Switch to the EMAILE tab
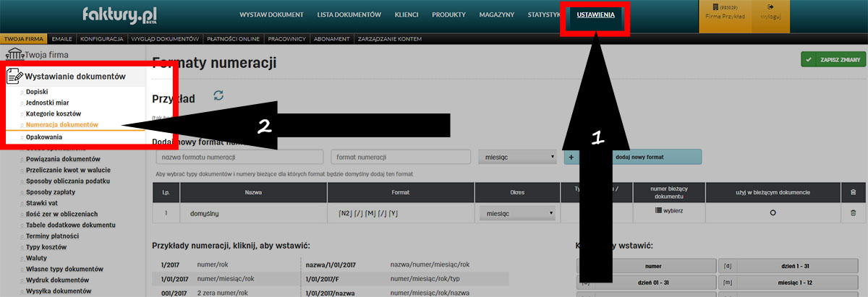 [x=62, y=38]
